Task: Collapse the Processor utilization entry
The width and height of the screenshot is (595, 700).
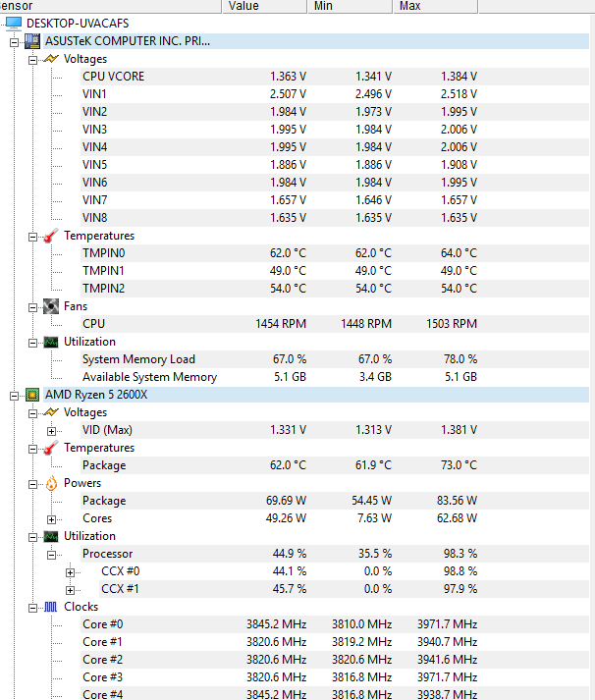Action: (x=51, y=556)
